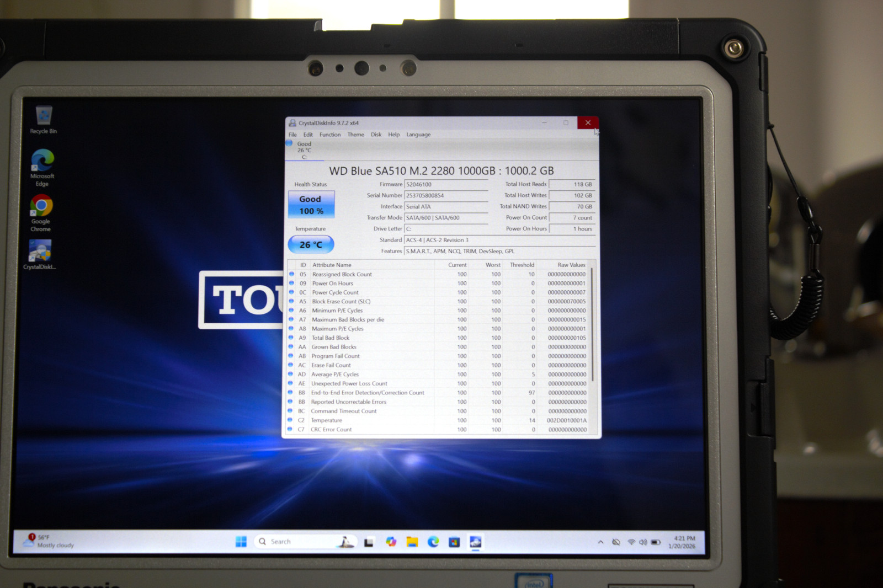Viewport: 883px width, 588px height.
Task: Click the Total NAND Writes value 70 GB
Action: coord(572,206)
